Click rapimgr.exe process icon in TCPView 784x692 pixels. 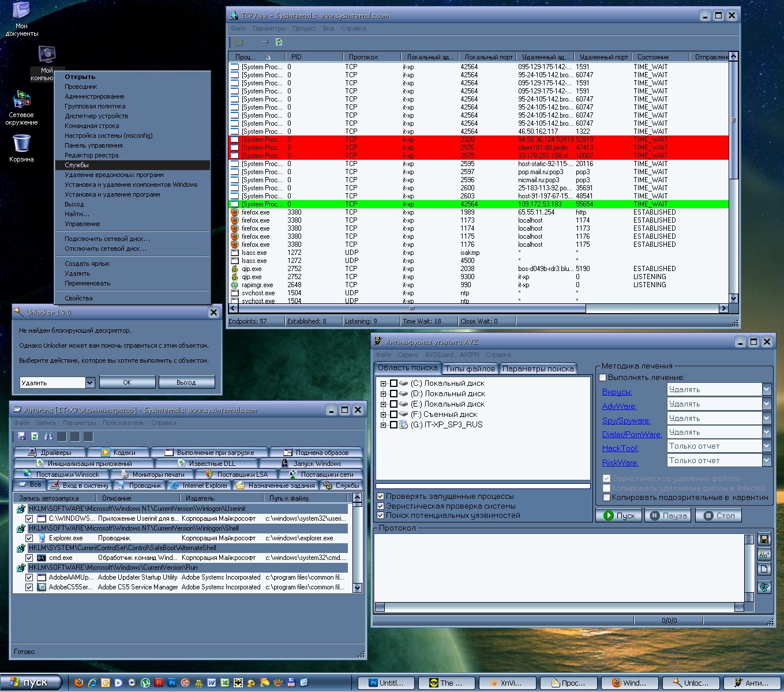click(235, 285)
